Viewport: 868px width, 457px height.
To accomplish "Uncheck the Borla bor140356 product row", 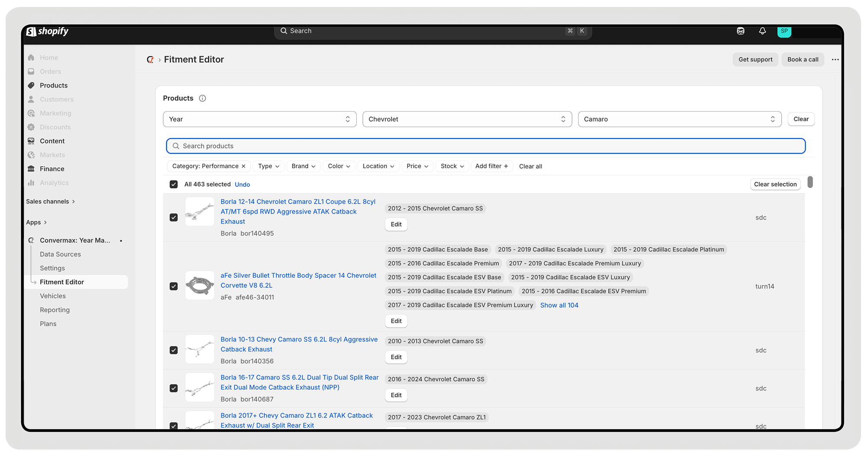I will coord(174,350).
